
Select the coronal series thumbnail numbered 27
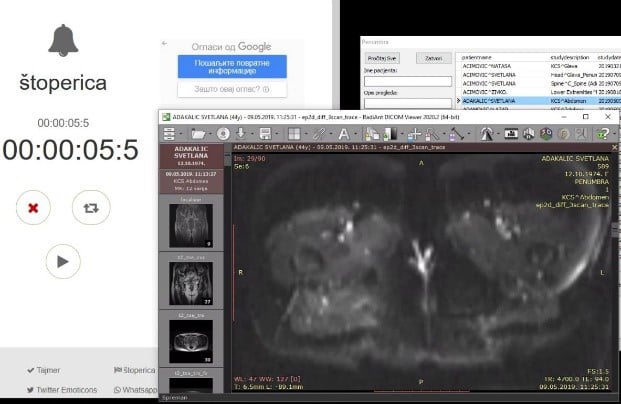pos(191,283)
